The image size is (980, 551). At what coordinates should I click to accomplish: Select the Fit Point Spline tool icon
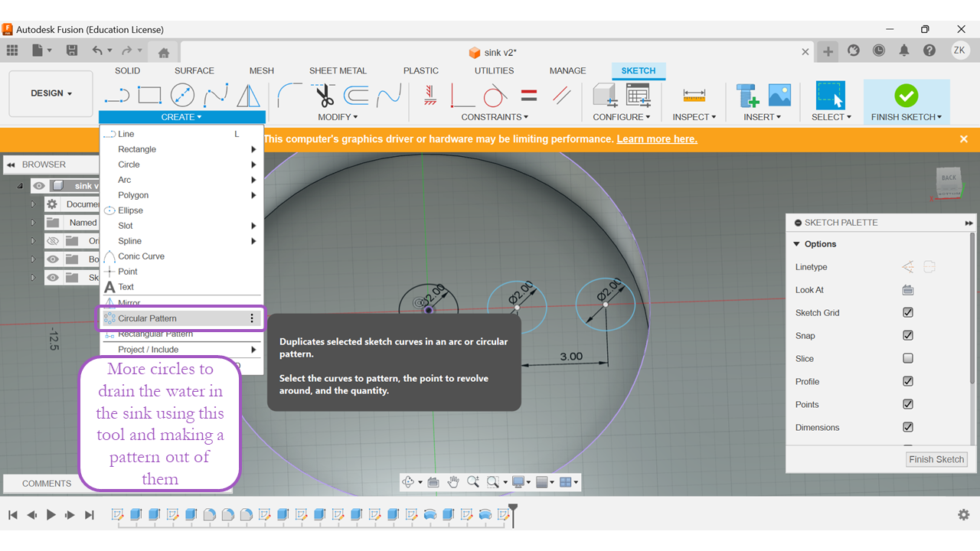tap(215, 96)
